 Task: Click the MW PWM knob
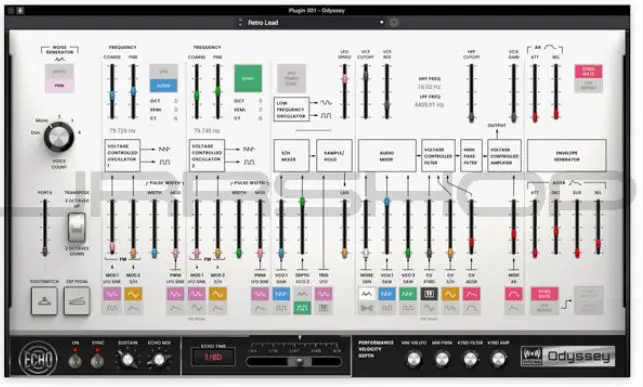click(x=442, y=359)
